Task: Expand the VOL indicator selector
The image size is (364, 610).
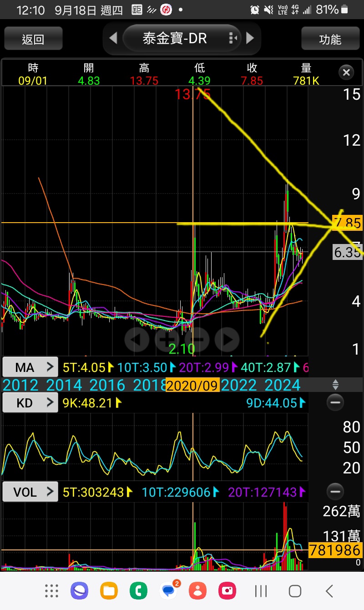Action: (x=30, y=492)
